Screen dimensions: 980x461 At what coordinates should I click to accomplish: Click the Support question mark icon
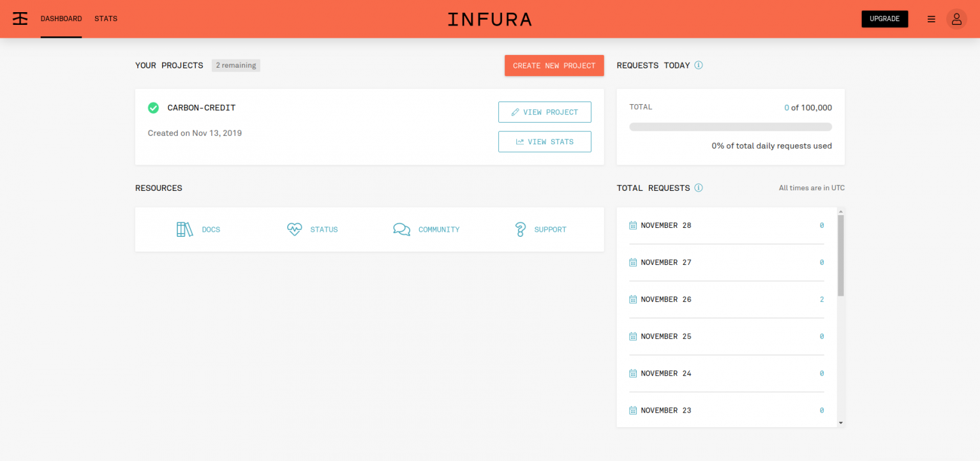[521, 229]
